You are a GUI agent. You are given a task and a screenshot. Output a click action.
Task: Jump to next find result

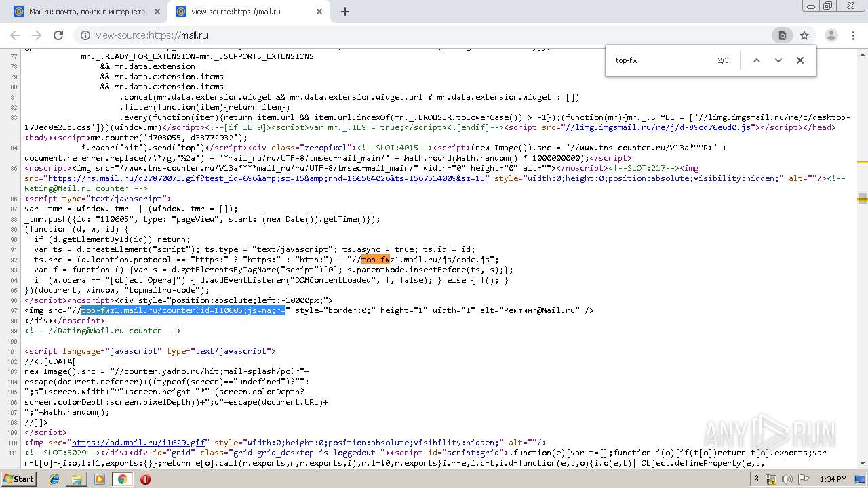click(778, 60)
